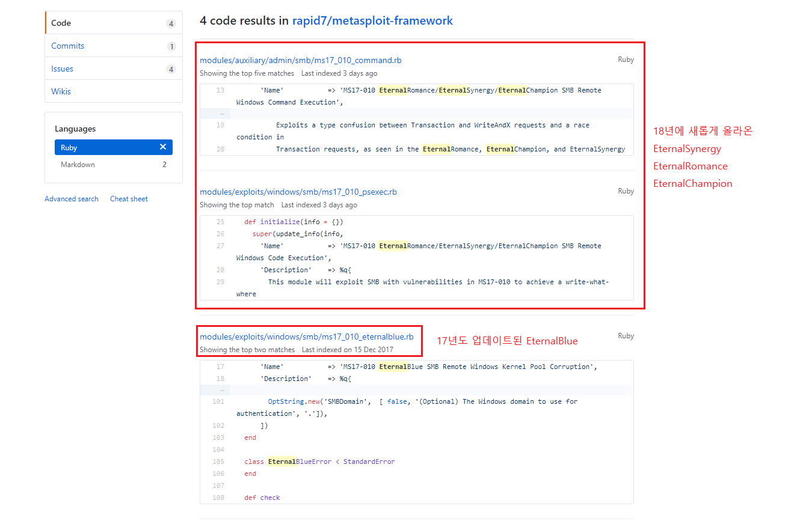Click line number 105 in eternalblue.rb

tap(218, 462)
